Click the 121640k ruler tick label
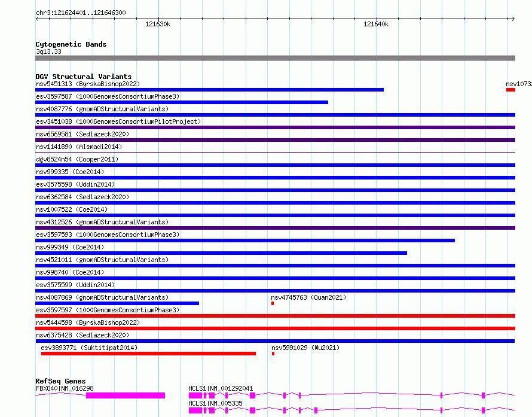This screenshot has height=417, width=532. [376, 24]
